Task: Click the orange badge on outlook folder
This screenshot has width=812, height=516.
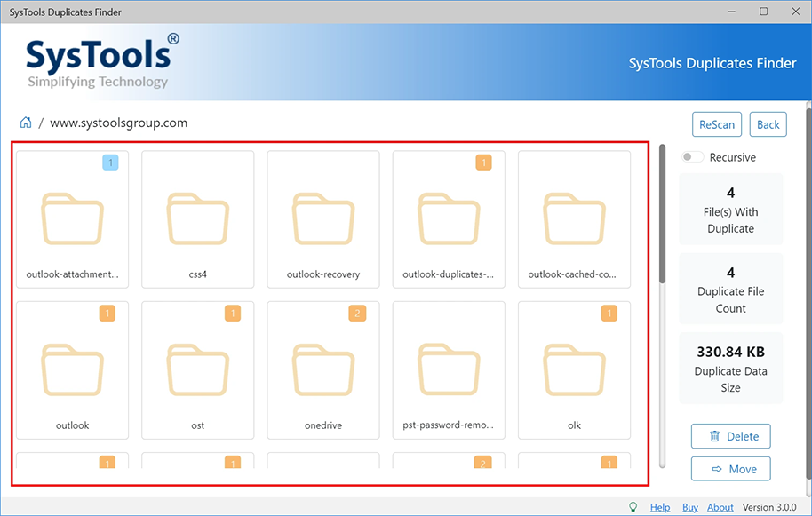Action: (107, 314)
